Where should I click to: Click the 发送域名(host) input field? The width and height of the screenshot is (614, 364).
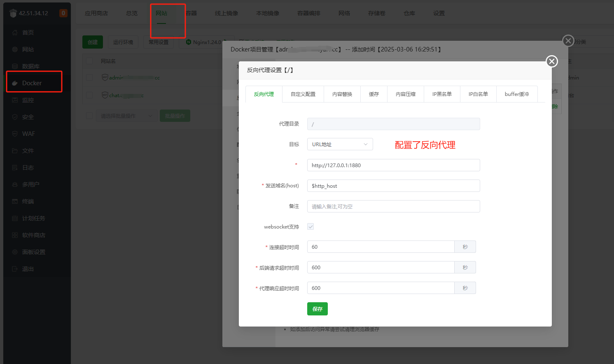(x=394, y=186)
